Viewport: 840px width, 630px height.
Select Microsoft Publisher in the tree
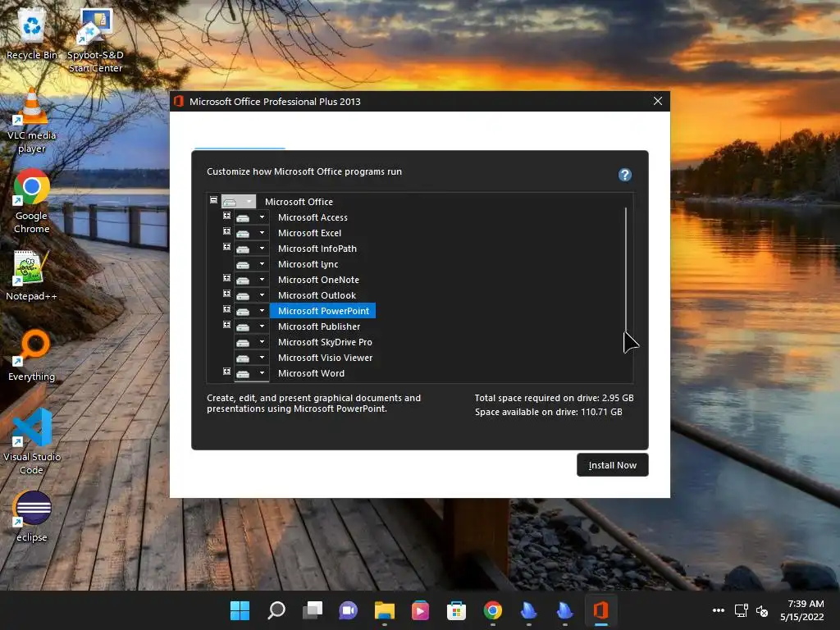coord(319,326)
